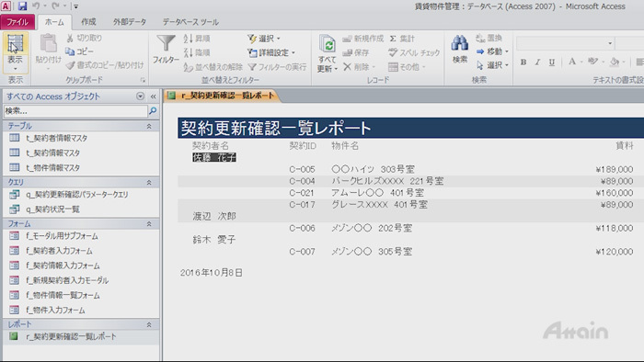Click the navigation pane 検索 input field

(x=75, y=110)
